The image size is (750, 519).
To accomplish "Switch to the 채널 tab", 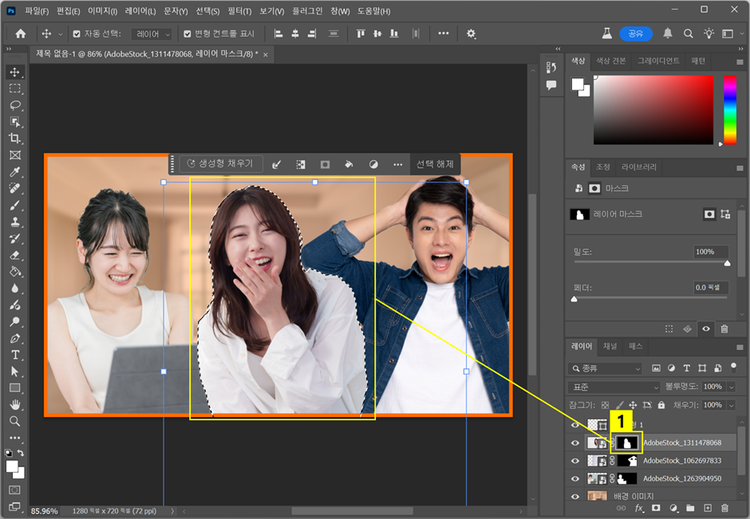I will click(x=609, y=345).
